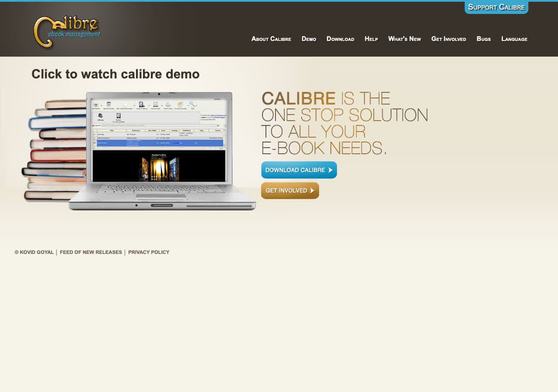Click the Remove books toolbar icon

(x=108, y=105)
